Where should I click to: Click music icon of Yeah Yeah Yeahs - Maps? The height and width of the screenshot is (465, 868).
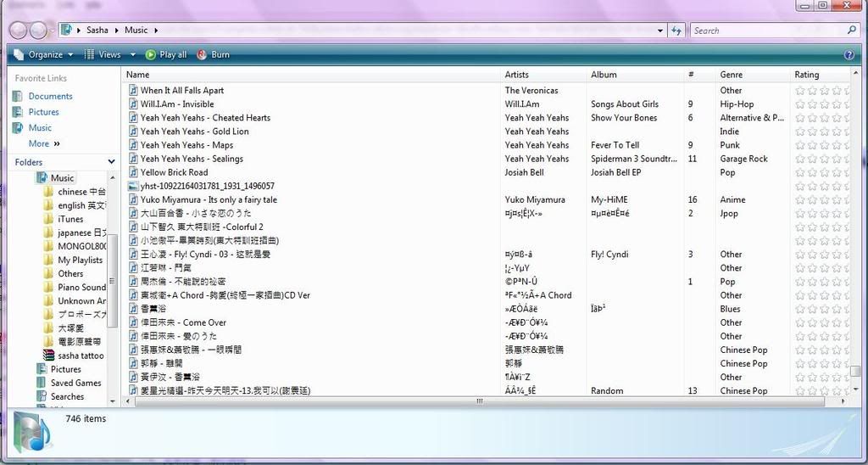(x=133, y=144)
